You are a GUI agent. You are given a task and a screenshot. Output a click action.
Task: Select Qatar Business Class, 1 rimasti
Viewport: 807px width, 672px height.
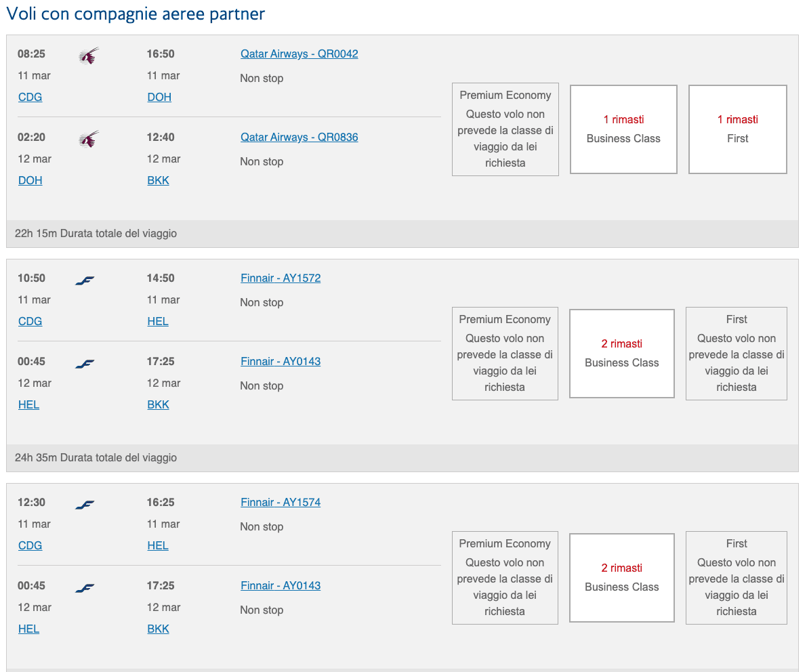[x=623, y=129]
